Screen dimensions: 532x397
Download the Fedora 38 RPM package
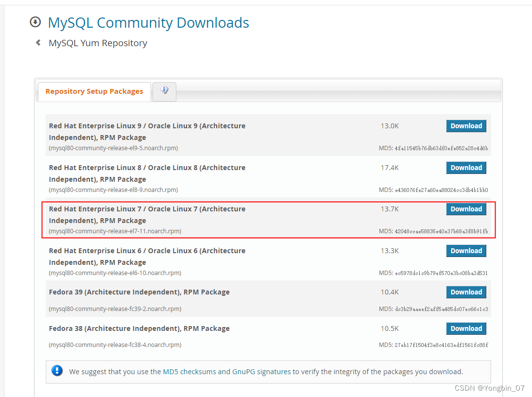click(466, 328)
